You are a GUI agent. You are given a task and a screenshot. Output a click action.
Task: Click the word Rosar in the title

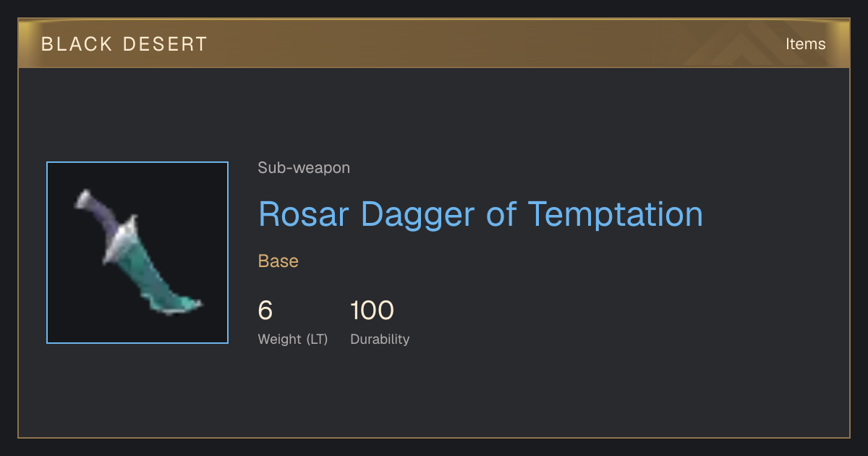[x=304, y=214]
